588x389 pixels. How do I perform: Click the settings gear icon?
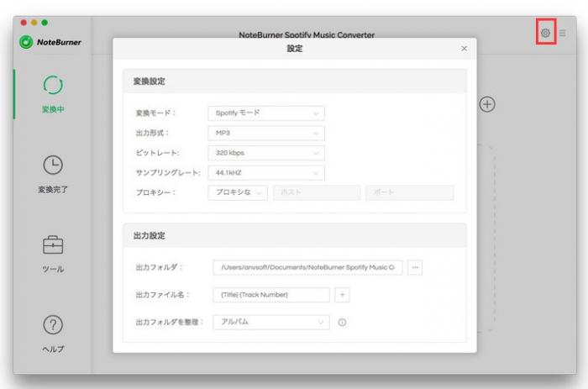546,33
